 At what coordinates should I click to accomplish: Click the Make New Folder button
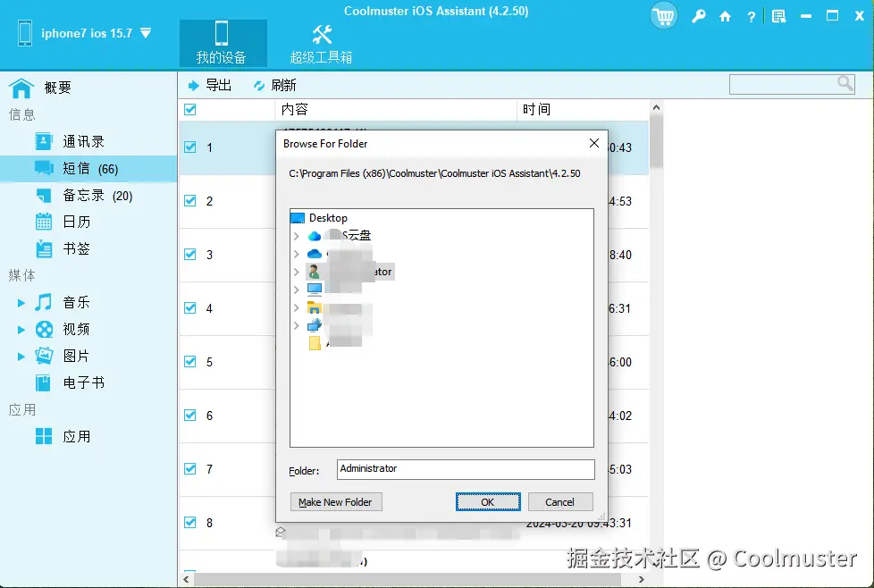pos(336,501)
